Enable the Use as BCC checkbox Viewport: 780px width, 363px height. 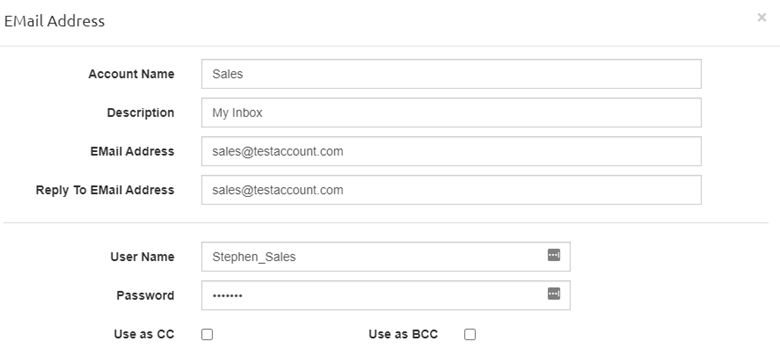tap(470, 335)
